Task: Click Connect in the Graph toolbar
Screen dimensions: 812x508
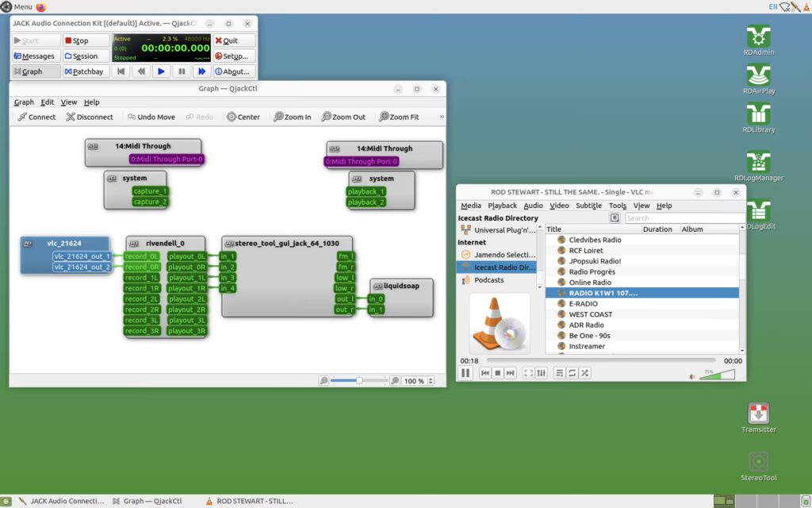Action: (36, 117)
